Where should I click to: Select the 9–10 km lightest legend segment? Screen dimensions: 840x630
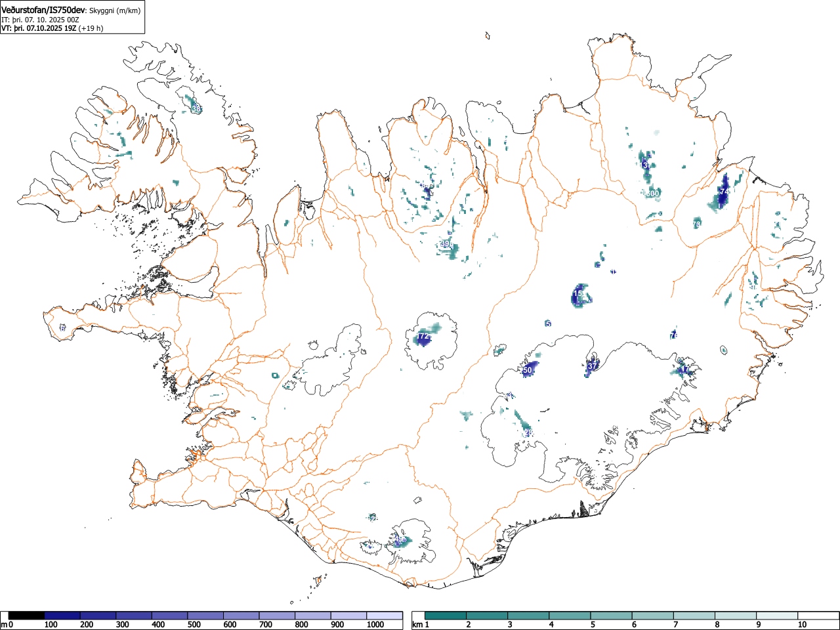pos(776,616)
